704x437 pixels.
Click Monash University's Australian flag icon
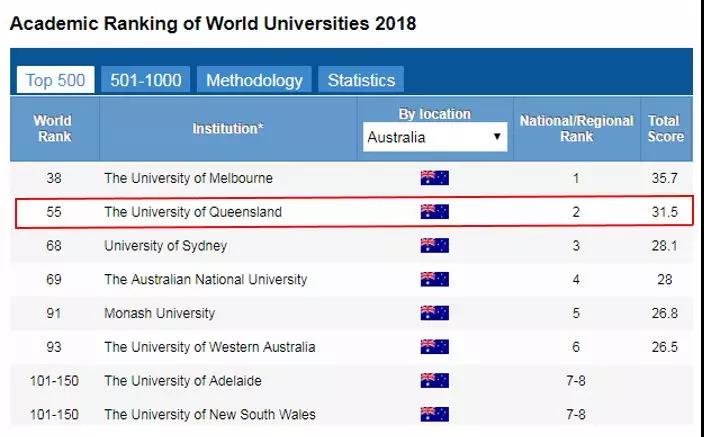point(434,313)
